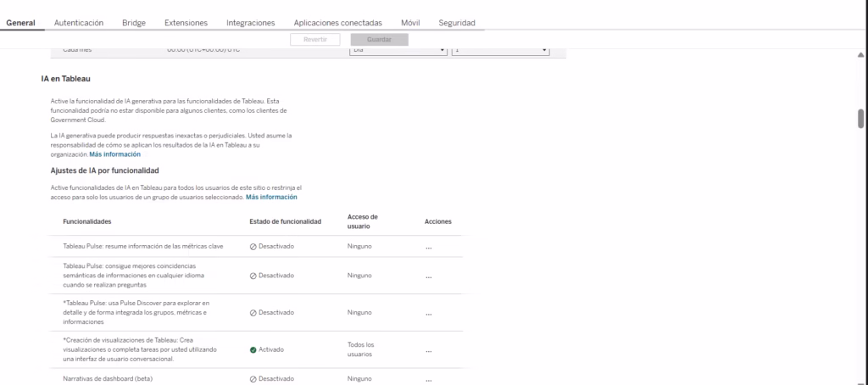Select the Creación de visualizaciones de Tableau description
The height and width of the screenshot is (385, 868).
(x=140, y=349)
